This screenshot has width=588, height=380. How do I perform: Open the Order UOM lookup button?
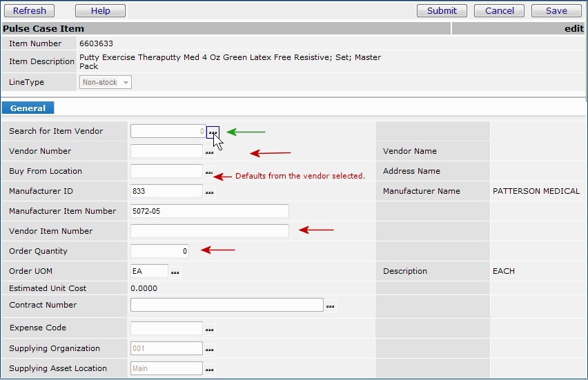[175, 272]
